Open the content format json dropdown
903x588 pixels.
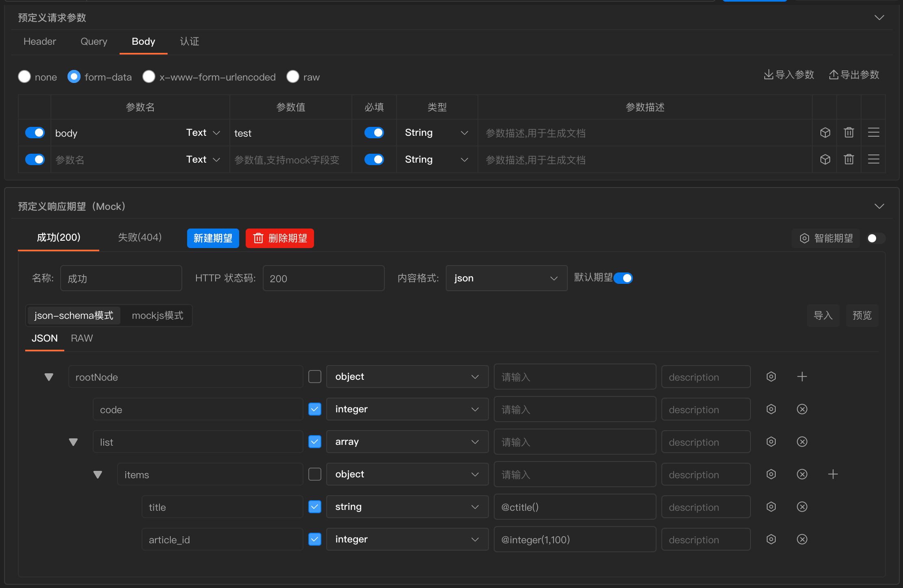[x=506, y=278]
